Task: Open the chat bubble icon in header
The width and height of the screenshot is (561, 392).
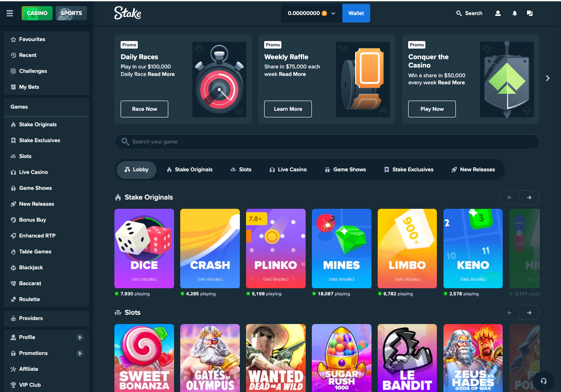Action: (530, 13)
